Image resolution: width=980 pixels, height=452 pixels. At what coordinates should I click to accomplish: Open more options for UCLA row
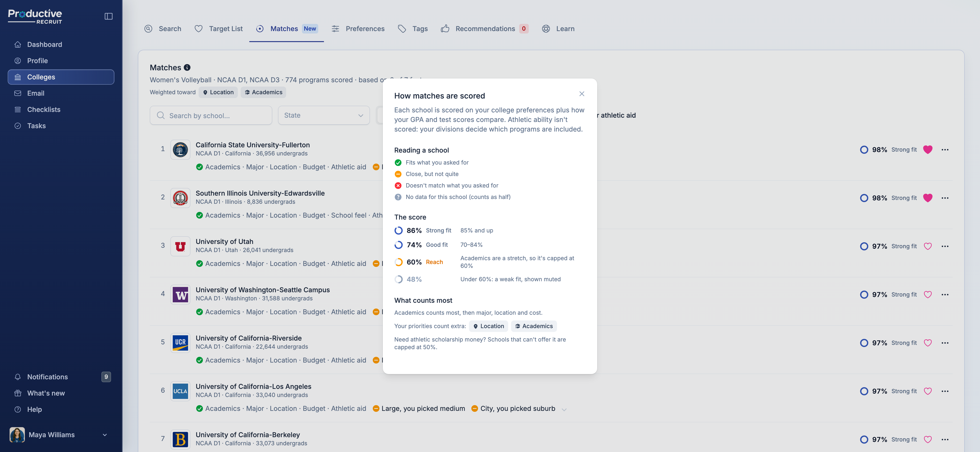(945, 391)
